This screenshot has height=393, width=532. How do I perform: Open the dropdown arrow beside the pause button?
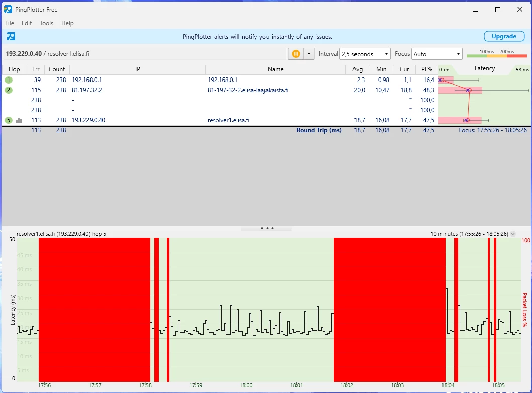tap(309, 54)
